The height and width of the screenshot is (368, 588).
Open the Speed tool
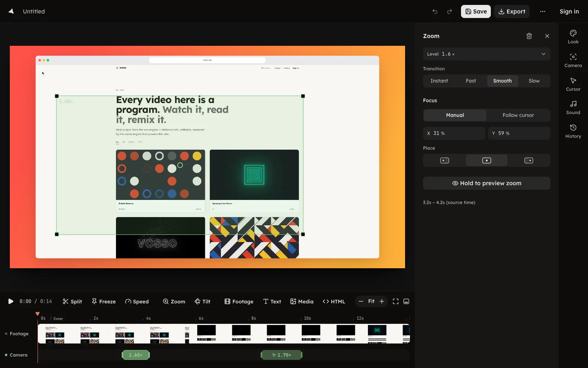[137, 301]
